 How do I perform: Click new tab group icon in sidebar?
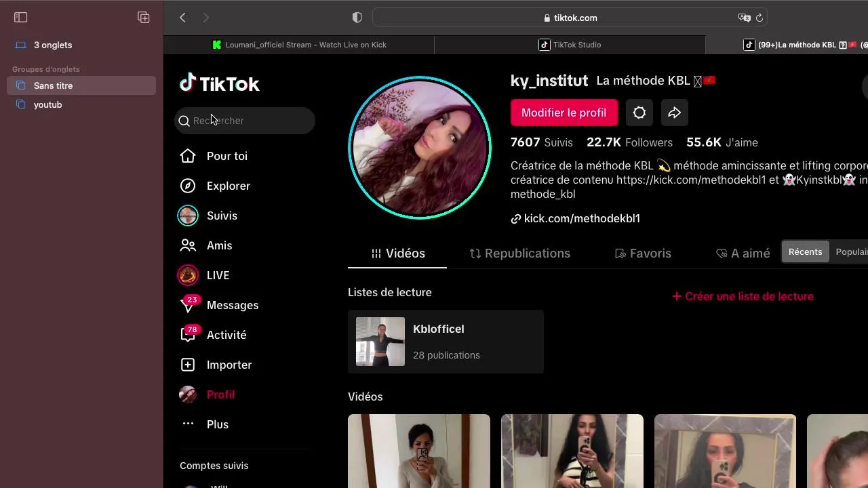pyautogui.click(x=144, y=18)
